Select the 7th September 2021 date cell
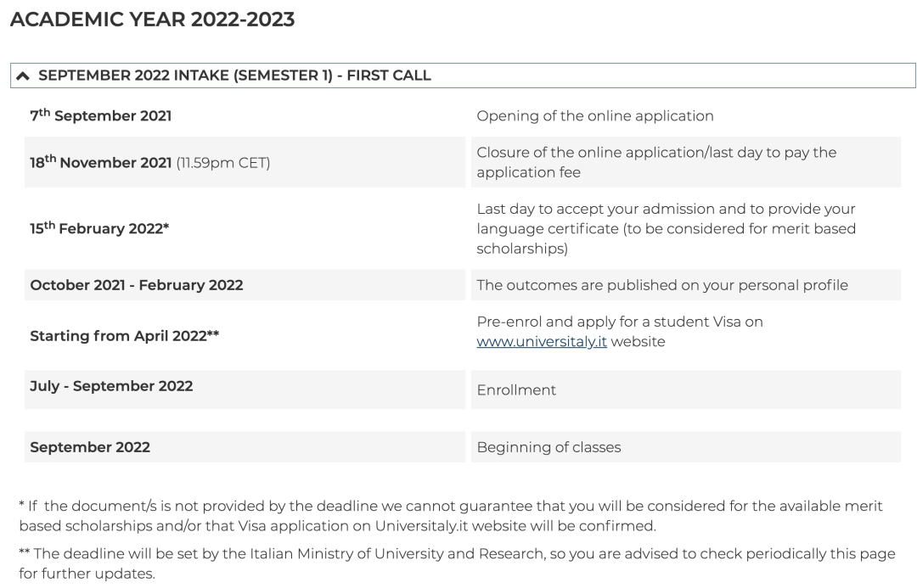This screenshot has width=917, height=588. (101, 115)
